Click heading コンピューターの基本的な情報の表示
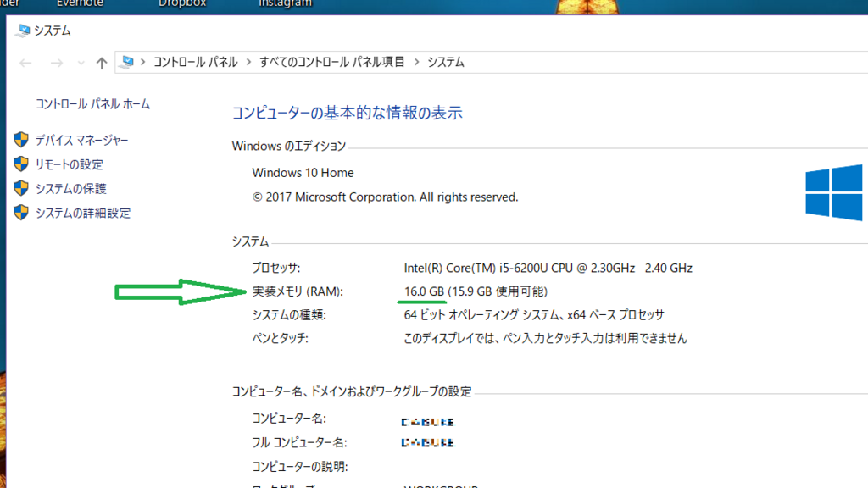 [347, 113]
